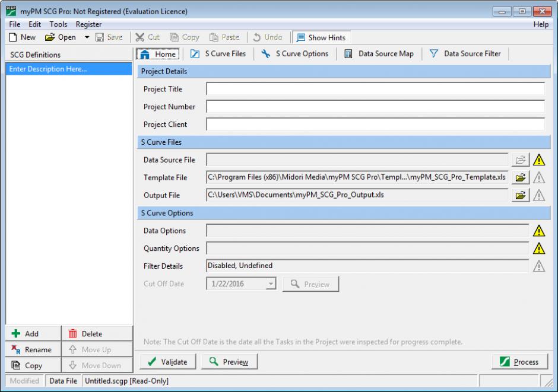Click the Data Options field

click(x=367, y=231)
